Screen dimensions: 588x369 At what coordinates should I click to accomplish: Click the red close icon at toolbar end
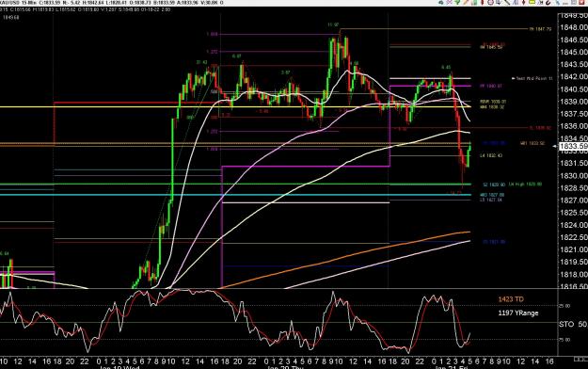tap(581, 2)
